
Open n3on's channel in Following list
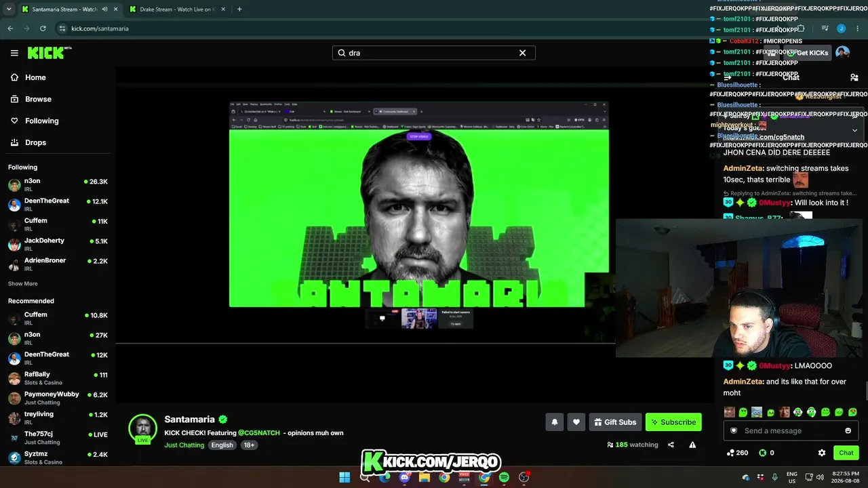pyautogui.click(x=58, y=184)
